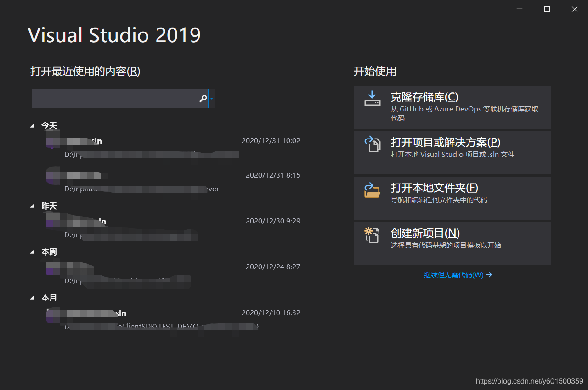Image resolution: width=588 pixels, height=390 pixels.
Task: Open the search box dropdown arrow
Action: click(212, 99)
